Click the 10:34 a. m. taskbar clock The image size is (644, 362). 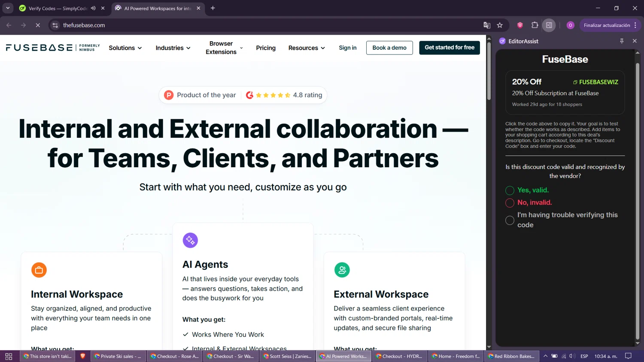pos(606,356)
